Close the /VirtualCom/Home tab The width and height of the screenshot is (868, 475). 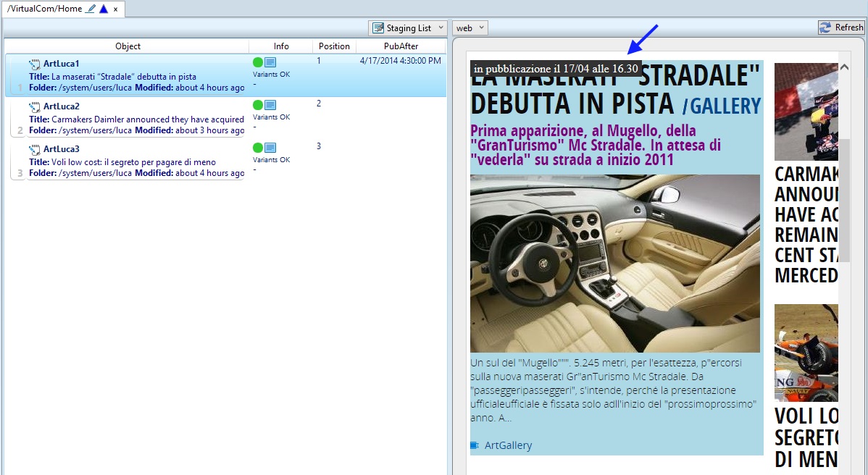(115, 9)
